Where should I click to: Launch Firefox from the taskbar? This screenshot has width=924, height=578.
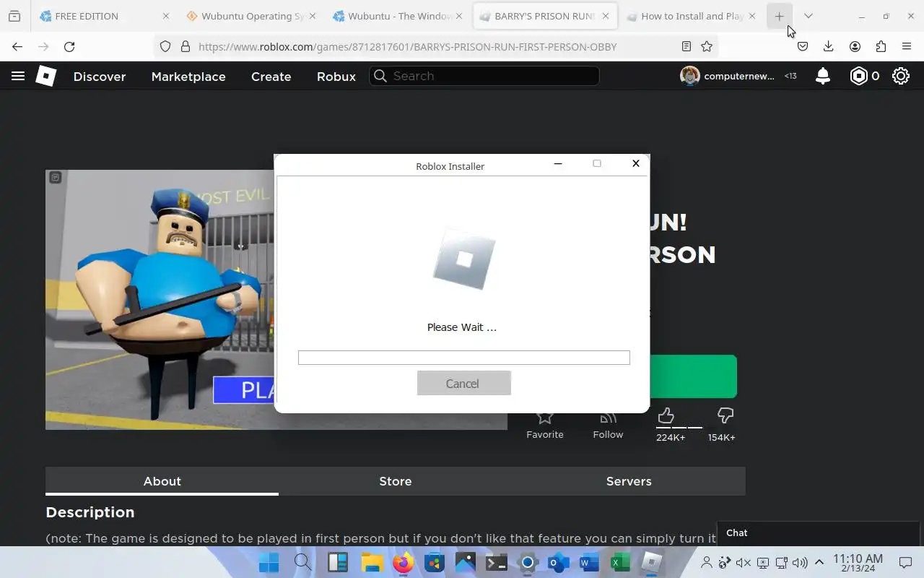[403, 562]
